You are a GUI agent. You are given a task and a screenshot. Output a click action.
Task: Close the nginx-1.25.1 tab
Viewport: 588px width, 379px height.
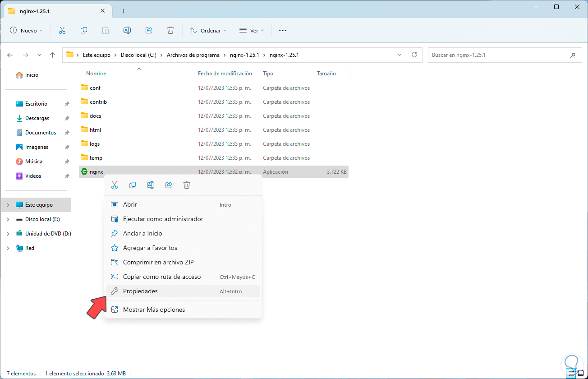[103, 11]
